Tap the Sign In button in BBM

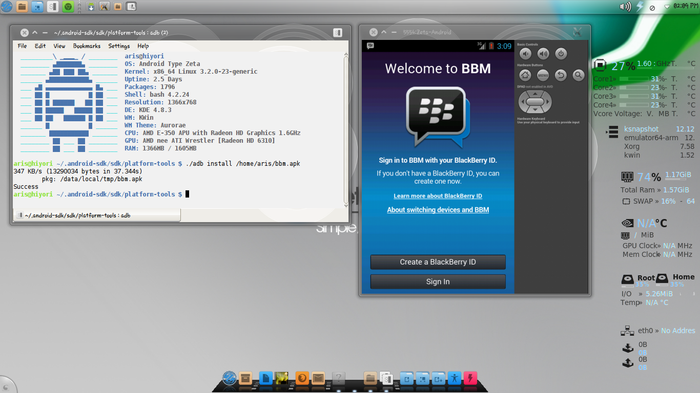tap(438, 282)
